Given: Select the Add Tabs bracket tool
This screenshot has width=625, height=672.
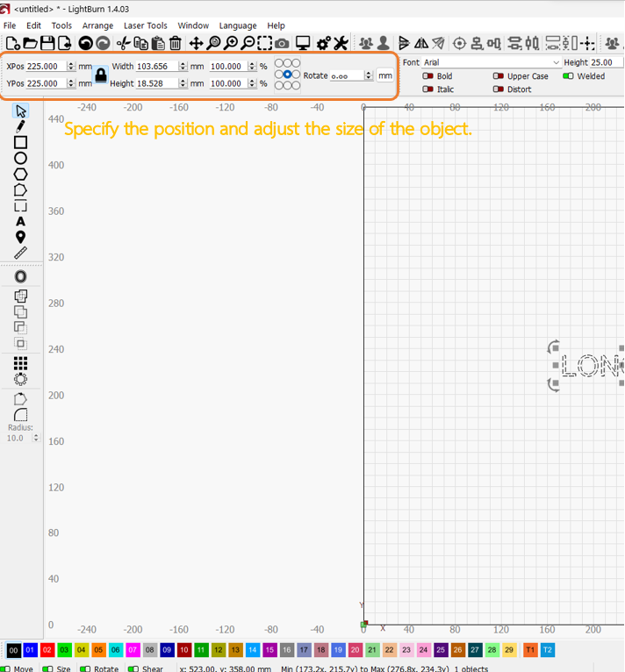Looking at the screenshot, I should (20, 205).
